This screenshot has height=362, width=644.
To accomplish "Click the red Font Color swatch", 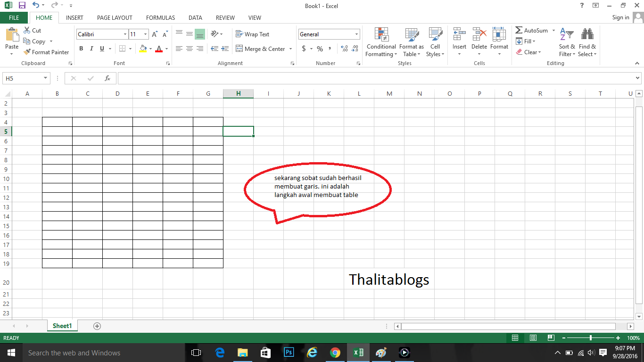I will (160, 49).
